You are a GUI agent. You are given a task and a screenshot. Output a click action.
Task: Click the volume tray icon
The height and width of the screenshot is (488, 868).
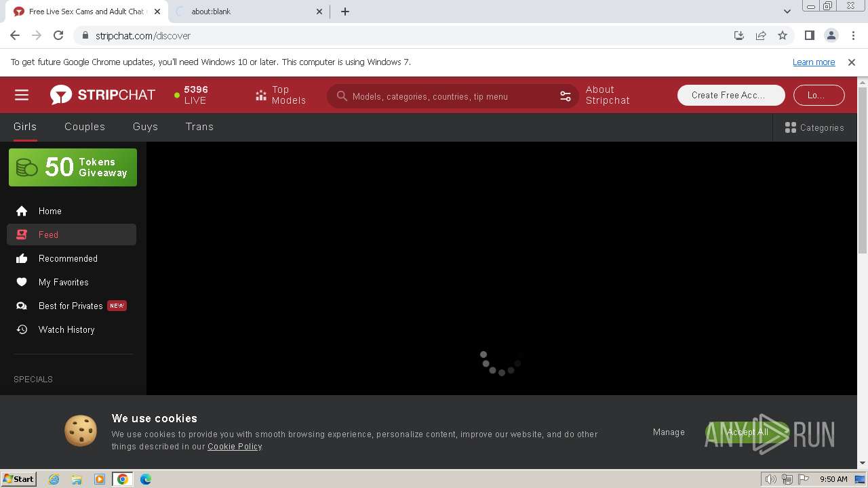[x=771, y=479]
